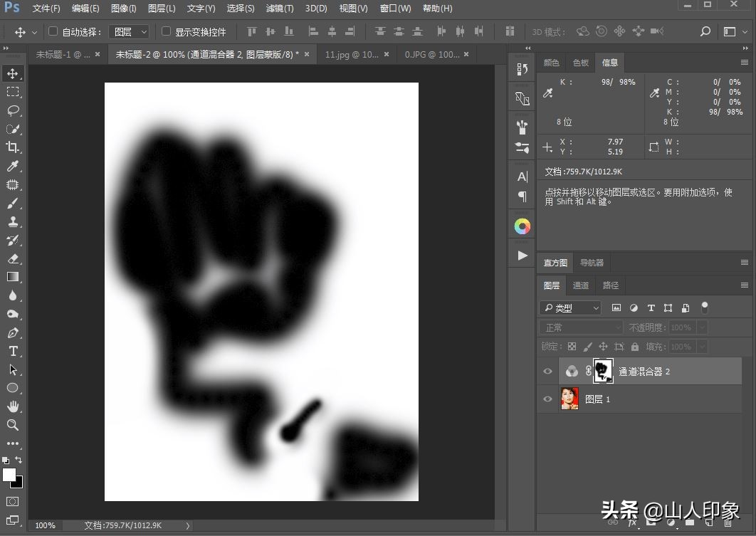Click the delete layer trash button

[x=728, y=523]
